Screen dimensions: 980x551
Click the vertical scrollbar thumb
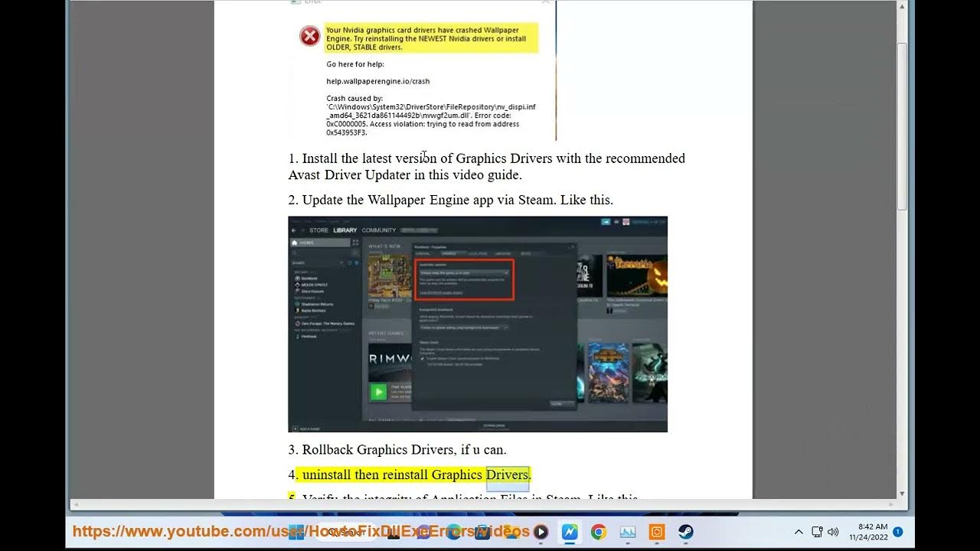(x=902, y=126)
